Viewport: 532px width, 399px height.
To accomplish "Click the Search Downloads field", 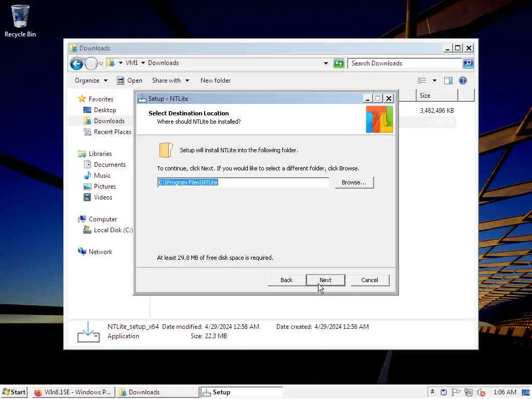I will 405,63.
